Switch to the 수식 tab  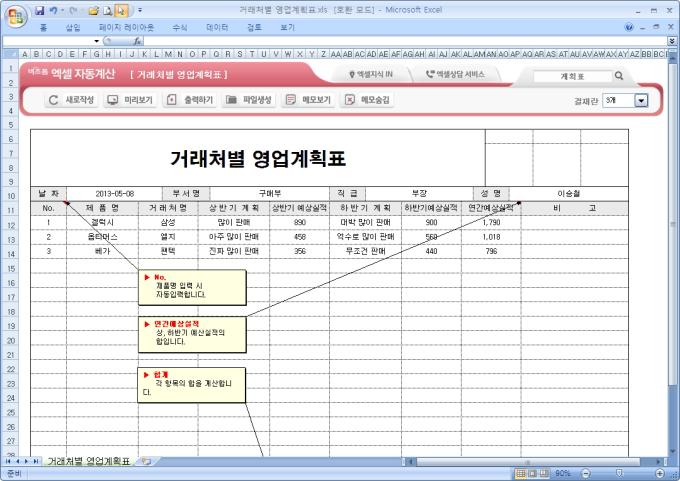tap(180, 27)
